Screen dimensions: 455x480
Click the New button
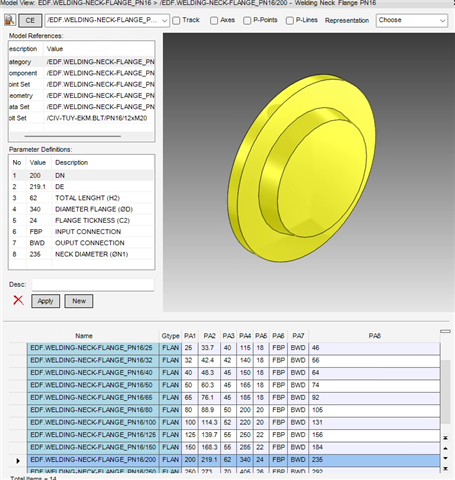[79, 301]
